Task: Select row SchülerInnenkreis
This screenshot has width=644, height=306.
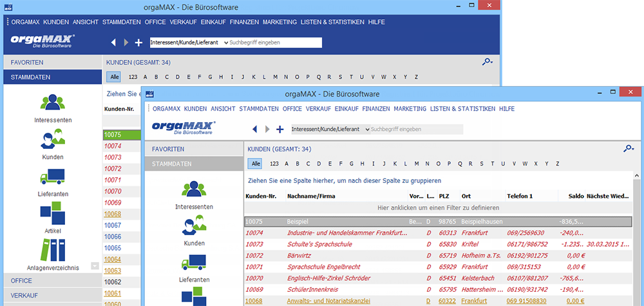Action: (x=438, y=289)
